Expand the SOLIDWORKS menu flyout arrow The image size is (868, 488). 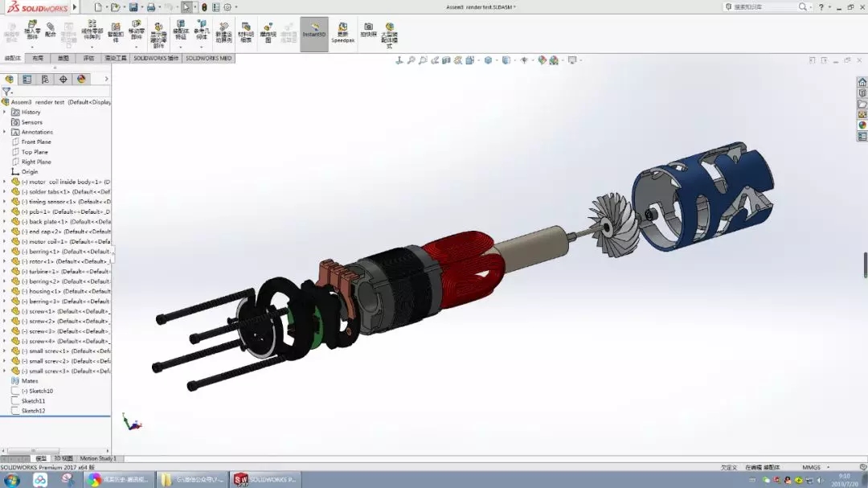pos(75,7)
